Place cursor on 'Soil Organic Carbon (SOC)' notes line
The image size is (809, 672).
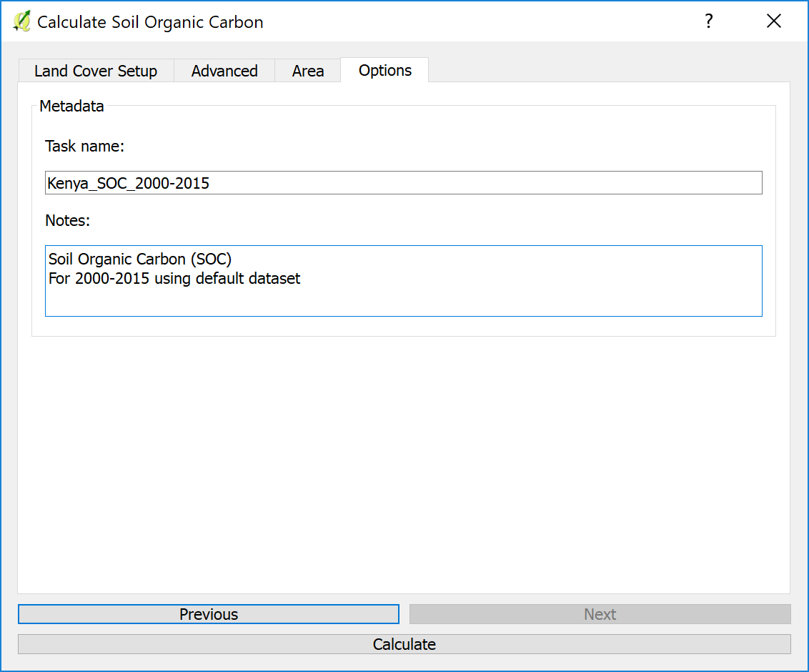pyautogui.click(x=140, y=259)
